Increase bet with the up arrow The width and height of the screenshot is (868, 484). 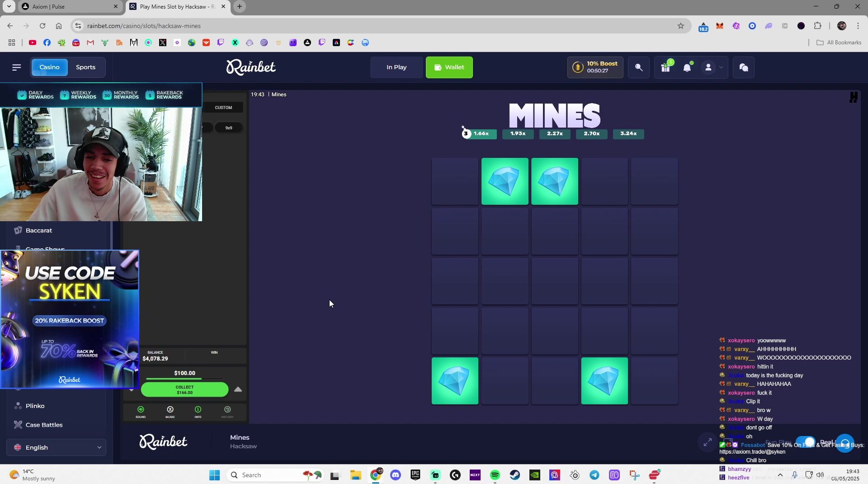click(238, 389)
